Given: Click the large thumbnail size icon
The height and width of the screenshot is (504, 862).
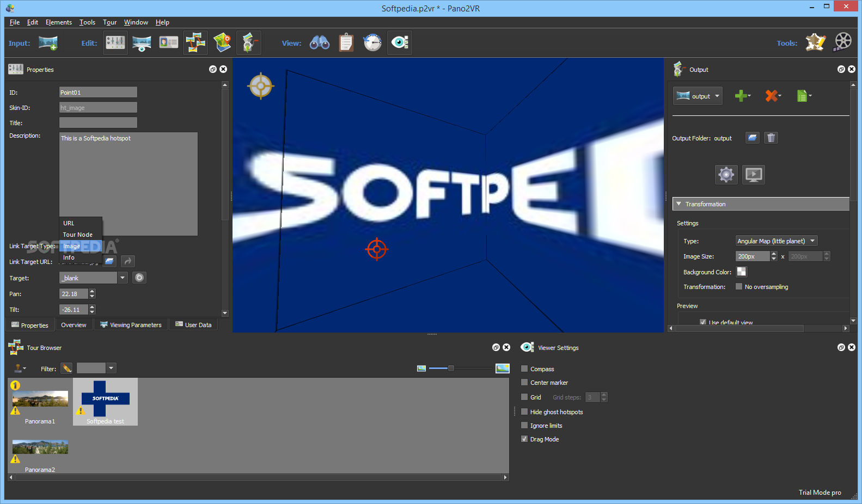Looking at the screenshot, I should [503, 368].
